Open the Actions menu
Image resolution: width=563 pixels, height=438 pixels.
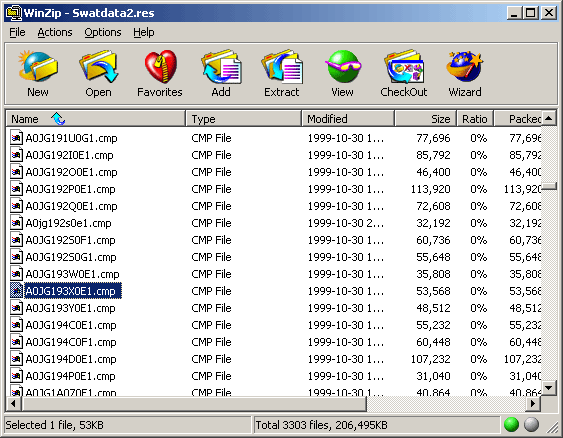click(x=55, y=32)
